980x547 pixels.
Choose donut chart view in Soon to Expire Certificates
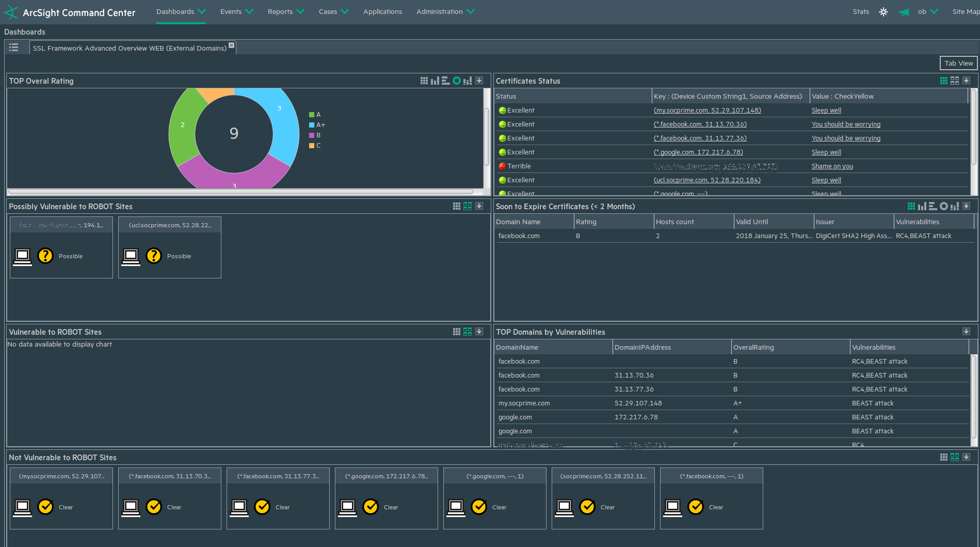pos(943,207)
